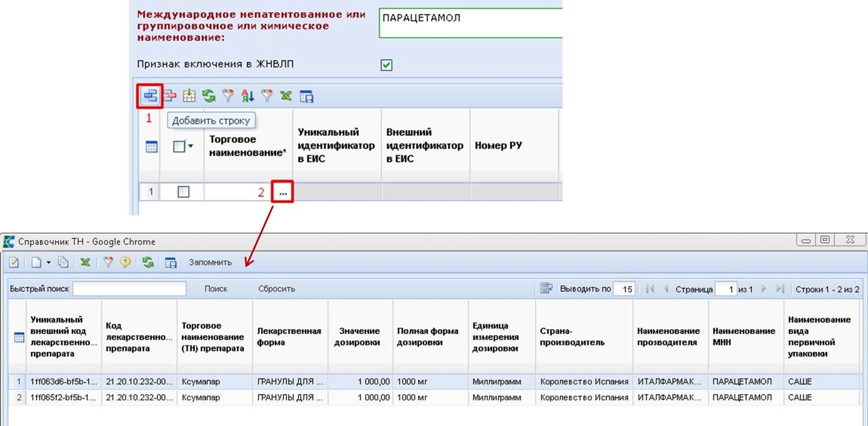Click the yellow help icon in the Справочник ТН toolbar
This screenshot has height=426, width=868.
pyautogui.click(x=125, y=262)
